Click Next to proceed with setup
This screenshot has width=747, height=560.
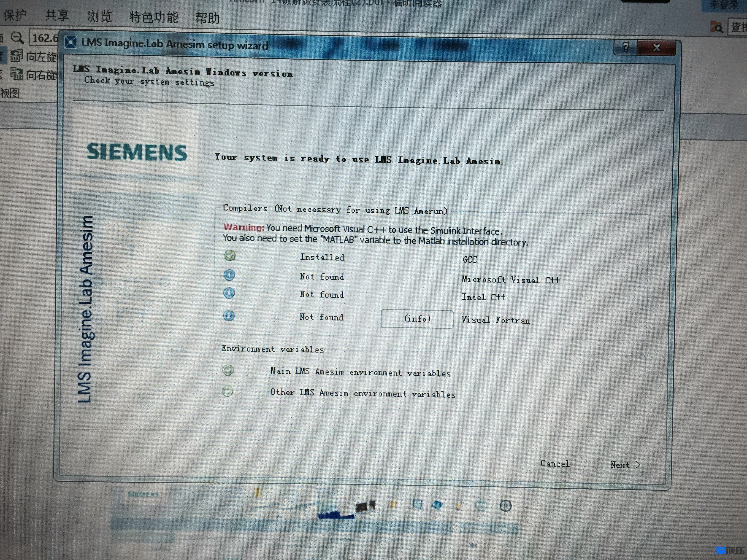tap(625, 464)
